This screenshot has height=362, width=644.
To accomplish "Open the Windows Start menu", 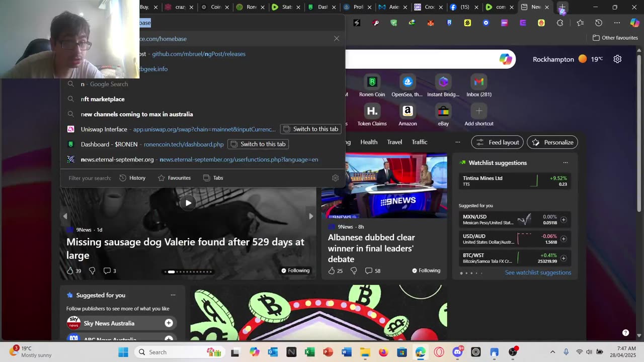I will 123,352.
